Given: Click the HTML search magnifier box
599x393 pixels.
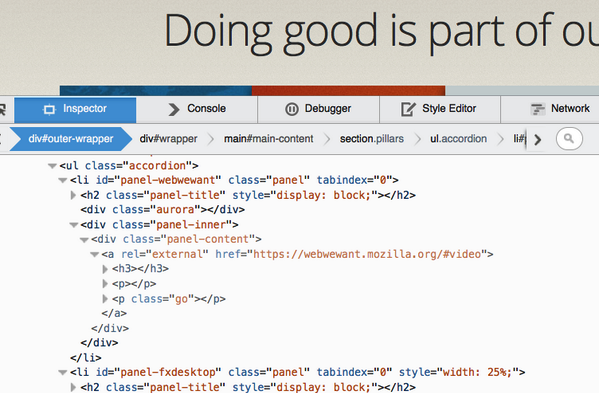Looking at the screenshot, I should click(x=569, y=139).
